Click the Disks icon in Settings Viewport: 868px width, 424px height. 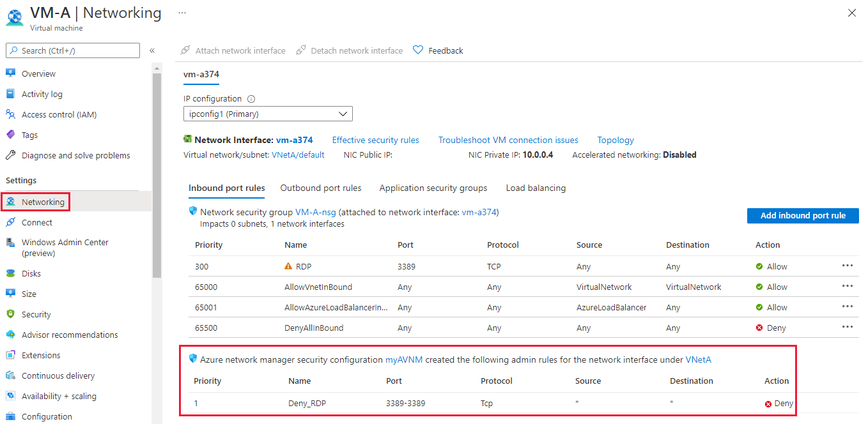10,273
